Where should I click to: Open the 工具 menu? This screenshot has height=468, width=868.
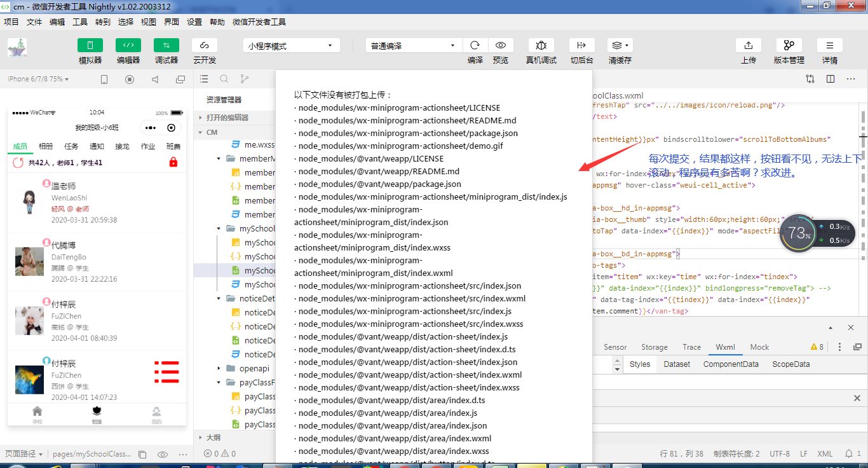pos(80,22)
